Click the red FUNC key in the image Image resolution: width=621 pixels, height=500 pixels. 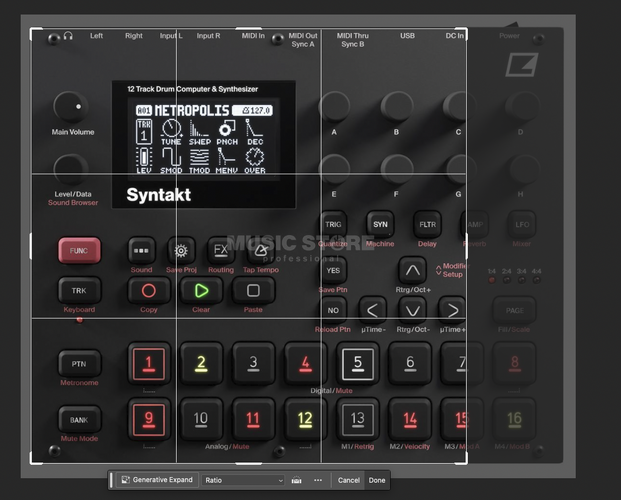[x=79, y=250]
